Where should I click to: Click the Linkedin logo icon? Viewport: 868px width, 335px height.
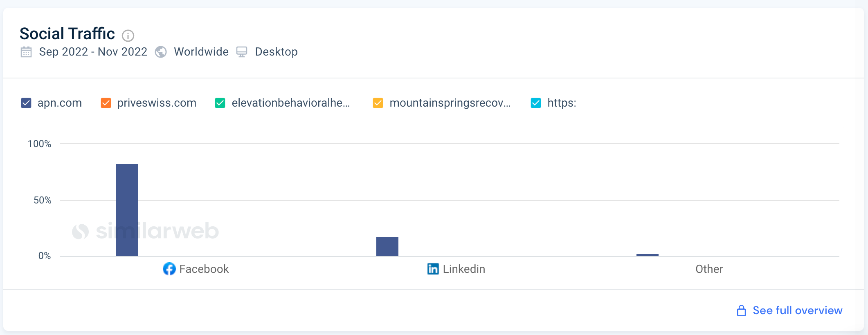point(433,269)
